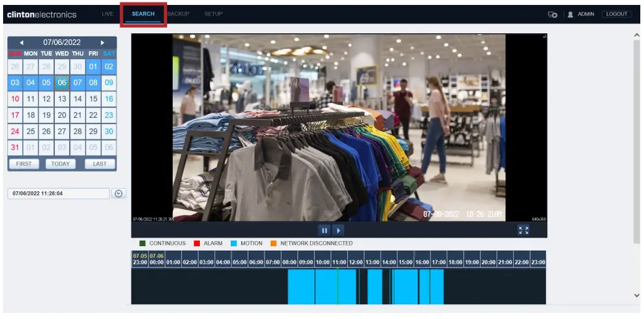Click the page scrollbar up arrow
Image resolution: width=644 pixels, height=319 pixels.
tap(637, 36)
